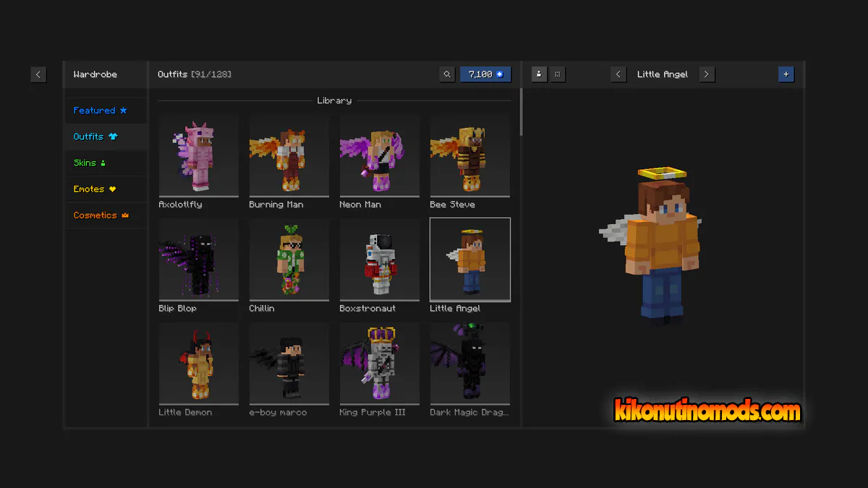The height and width of the screenshot is (488, 868).
Task: Open the Emotes tab
Action: pos(106,189)
